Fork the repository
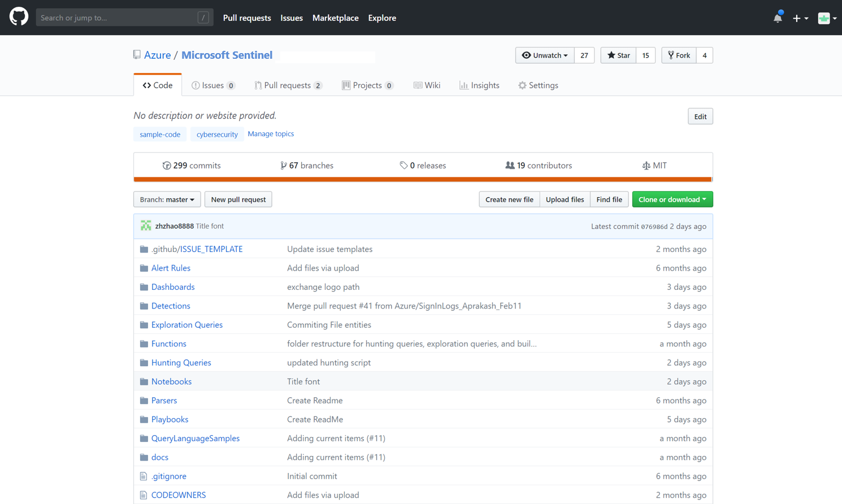The image size is (842, 504). [x=679, y=55]
